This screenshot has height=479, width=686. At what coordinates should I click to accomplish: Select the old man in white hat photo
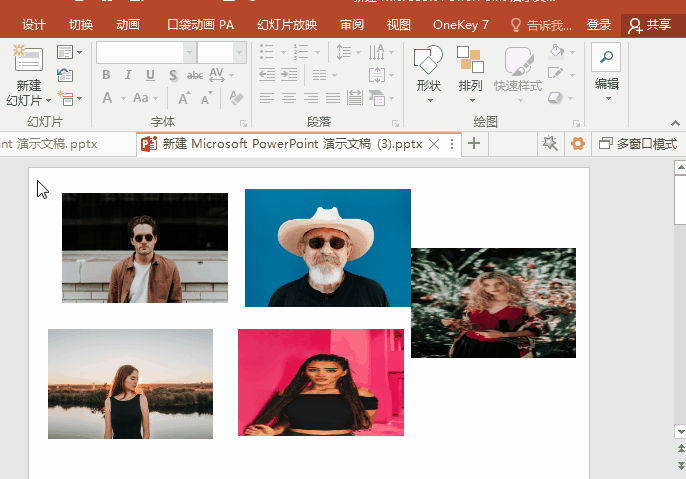pyautogui.click(x=327, y=247)
